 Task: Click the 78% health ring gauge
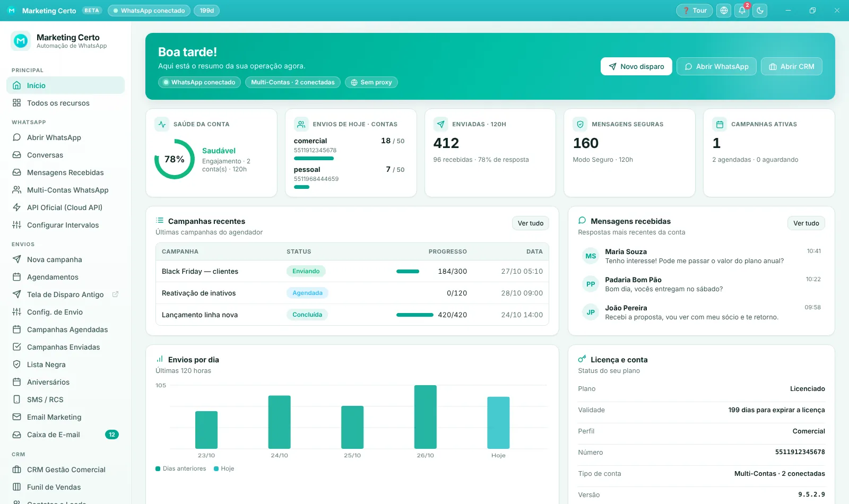[175, 159]
